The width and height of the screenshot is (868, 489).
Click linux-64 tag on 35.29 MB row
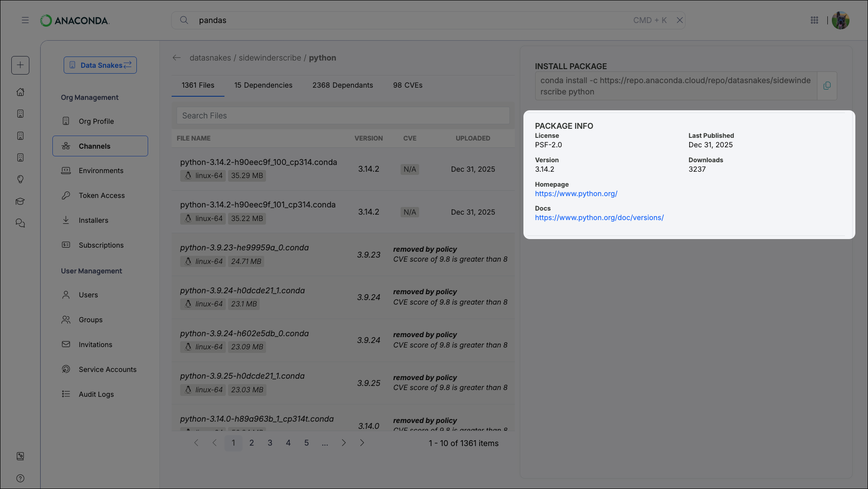click(203, 176)
